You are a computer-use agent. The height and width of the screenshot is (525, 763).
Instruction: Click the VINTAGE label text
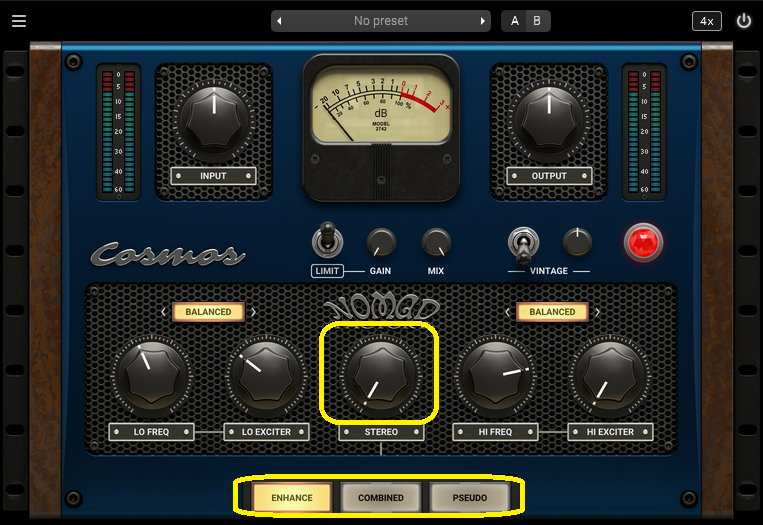549,271
